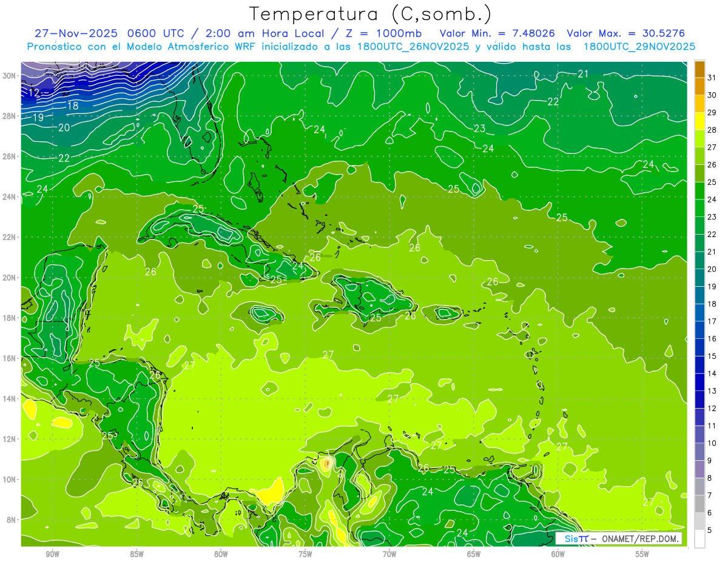
Task: Click the 'Valor Max. = 30.5276' text
Action: [x=626, y=33]
